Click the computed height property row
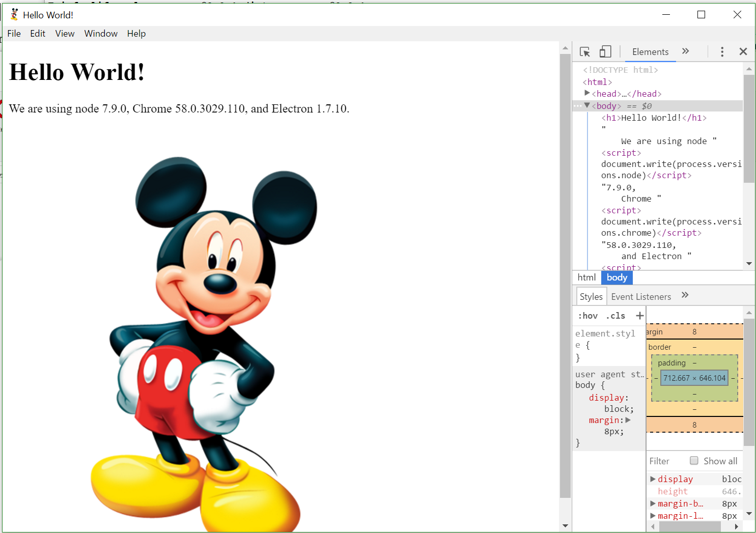 pos(694,491)
